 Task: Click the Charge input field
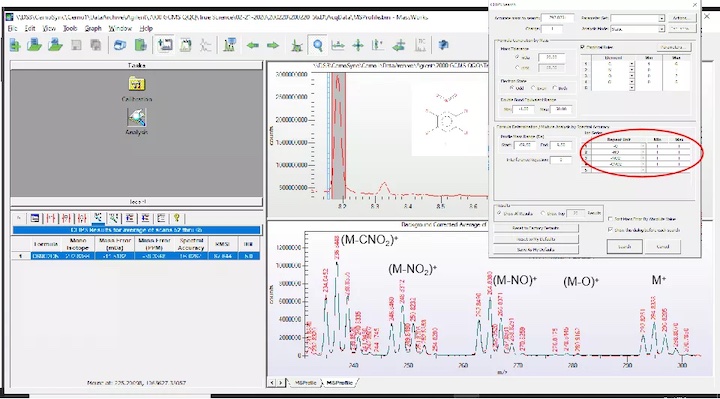[x=551, y=29]
